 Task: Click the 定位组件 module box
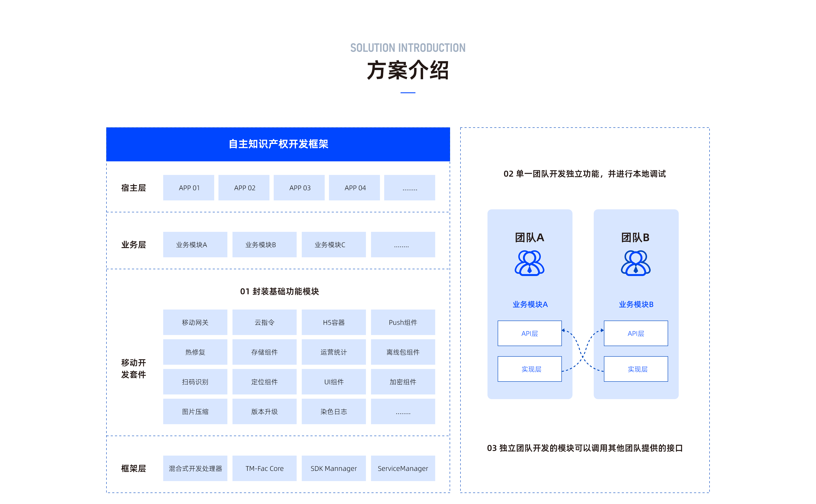coord(265,382)
